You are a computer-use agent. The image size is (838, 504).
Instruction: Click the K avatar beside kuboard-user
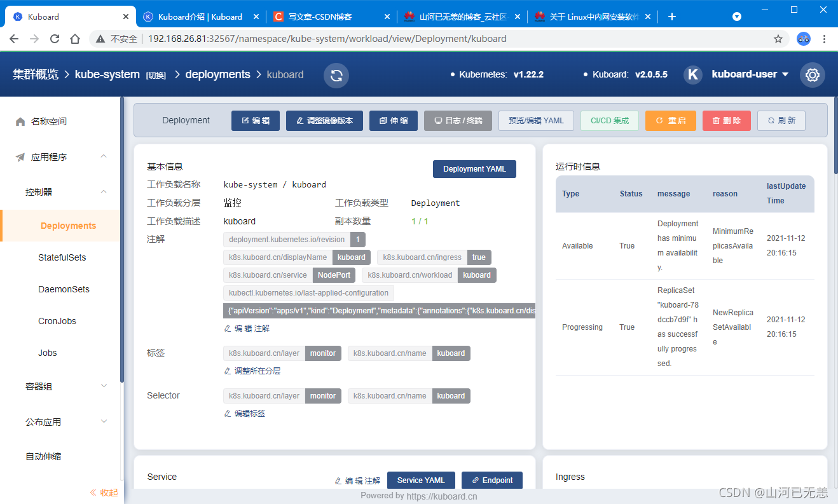click(693, 75)
